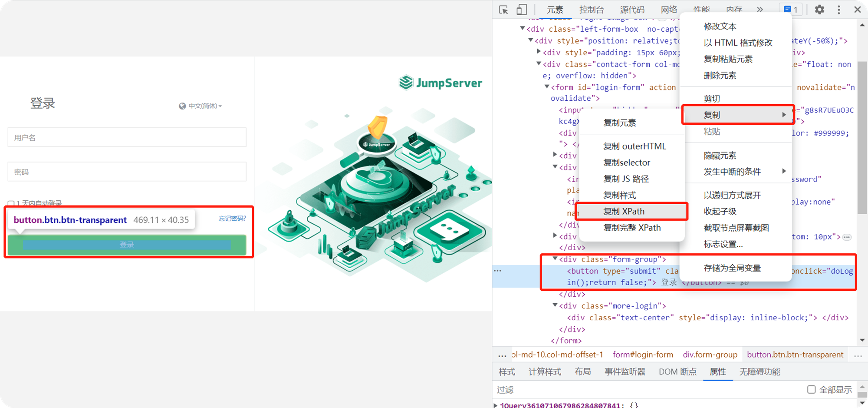The image size is (868, 408).
Task: Open the 事件监听器 pane tab
Action: pyautogui.click(x=625, y=372)
